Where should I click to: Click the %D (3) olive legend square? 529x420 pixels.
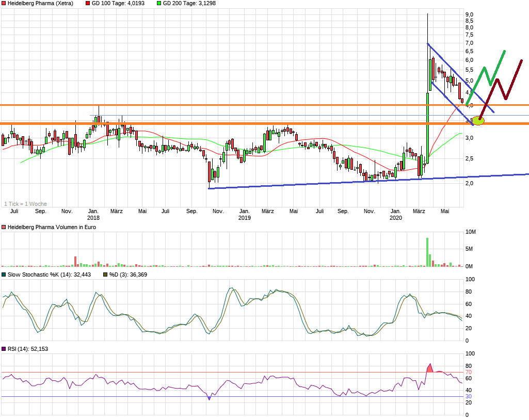[x=105, y=274]
